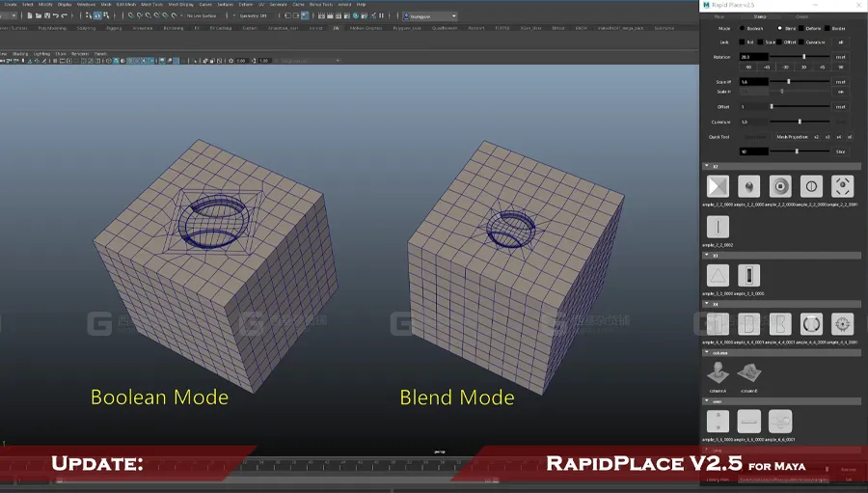Click the Rotation slider handle
The height and width of the screenshot is (493, 868).
803,57
